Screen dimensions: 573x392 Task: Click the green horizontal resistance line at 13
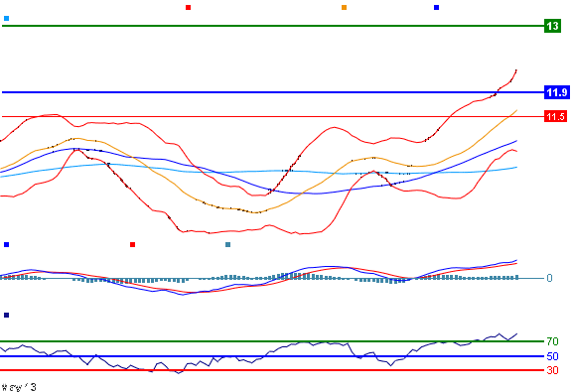[x=273, y=26]
